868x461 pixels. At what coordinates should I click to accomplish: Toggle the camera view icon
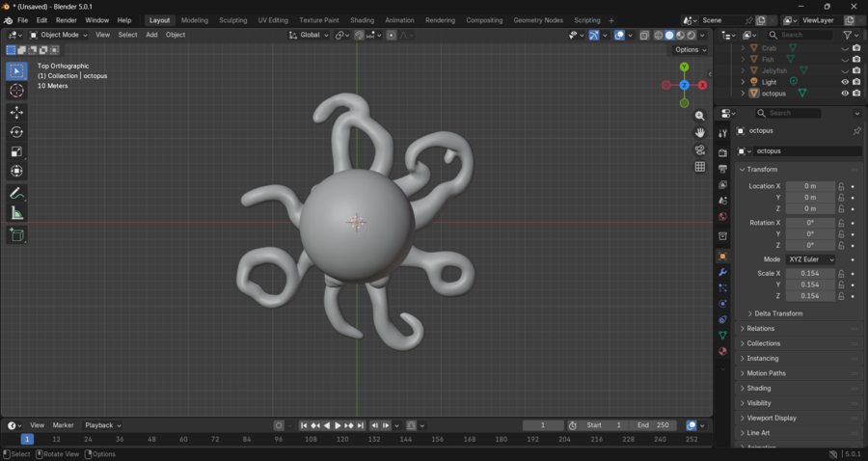(700, 150)
